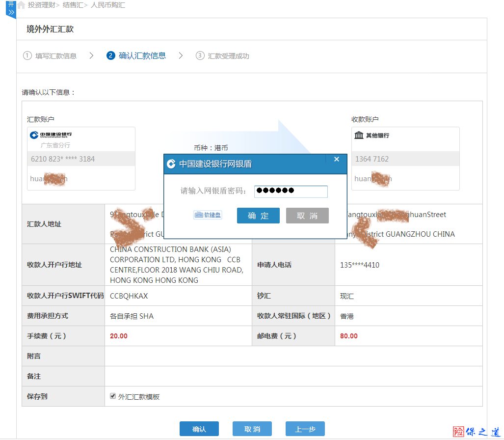Select the fee method 各自承担 SHA
504x440 pixels.
coord(132,316)
